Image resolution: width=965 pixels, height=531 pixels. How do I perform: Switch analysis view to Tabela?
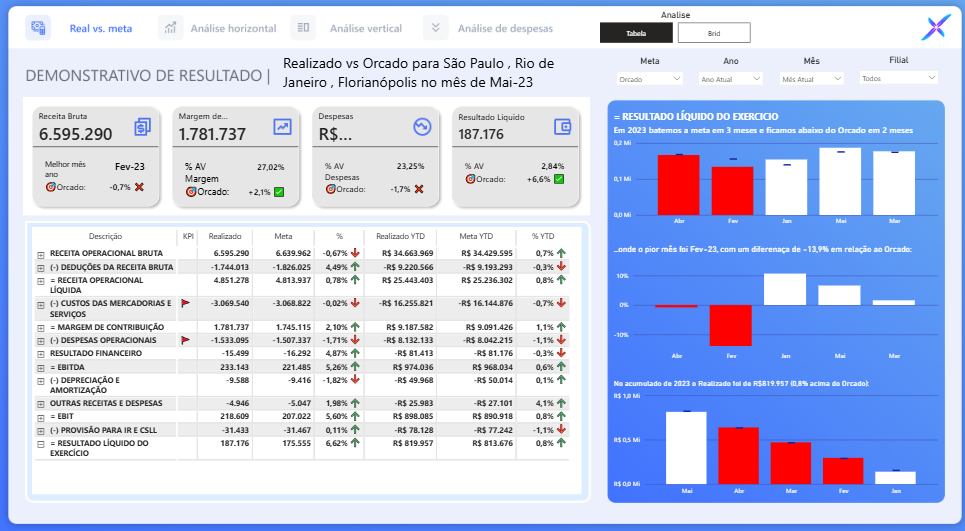tap(636, 33)
